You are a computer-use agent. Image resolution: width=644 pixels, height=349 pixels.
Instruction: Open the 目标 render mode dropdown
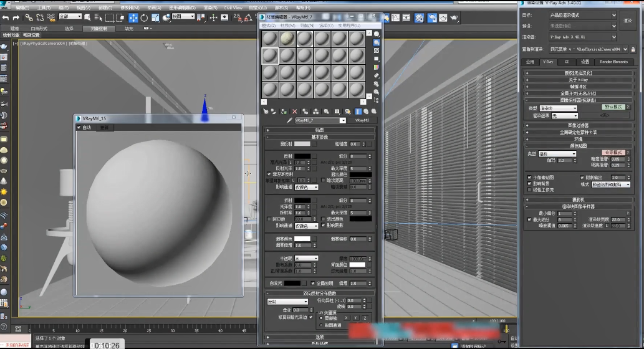point(582,15)
